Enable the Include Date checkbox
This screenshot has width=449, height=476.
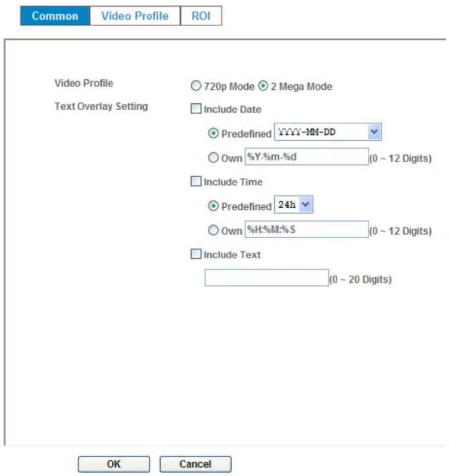click(x=196, y=109)
